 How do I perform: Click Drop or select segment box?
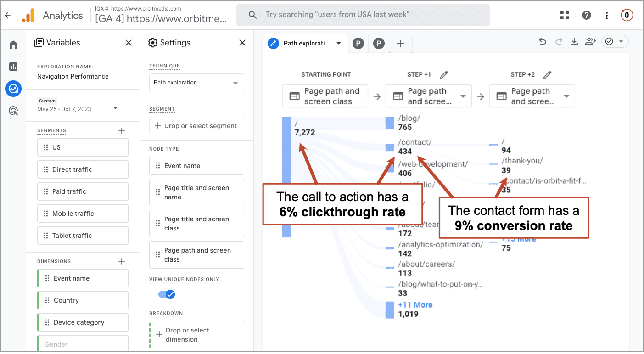pyautogui.click(x=196, y=126)
